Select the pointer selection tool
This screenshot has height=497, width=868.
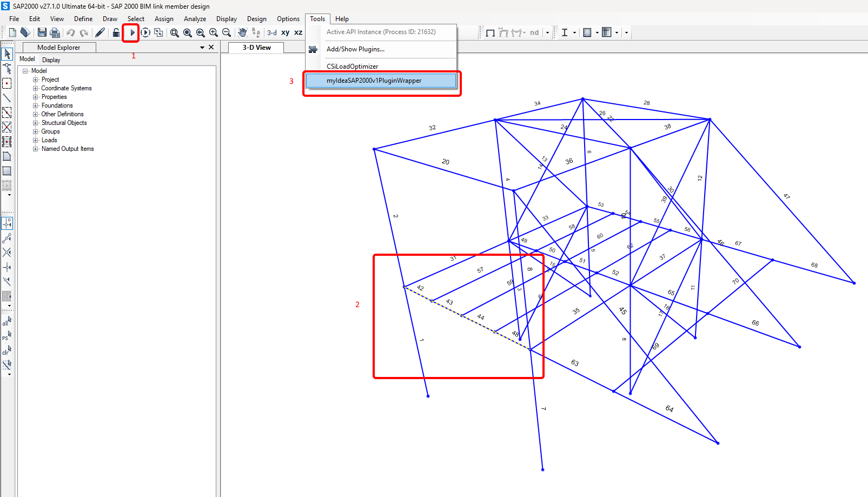tap(7, 54)
